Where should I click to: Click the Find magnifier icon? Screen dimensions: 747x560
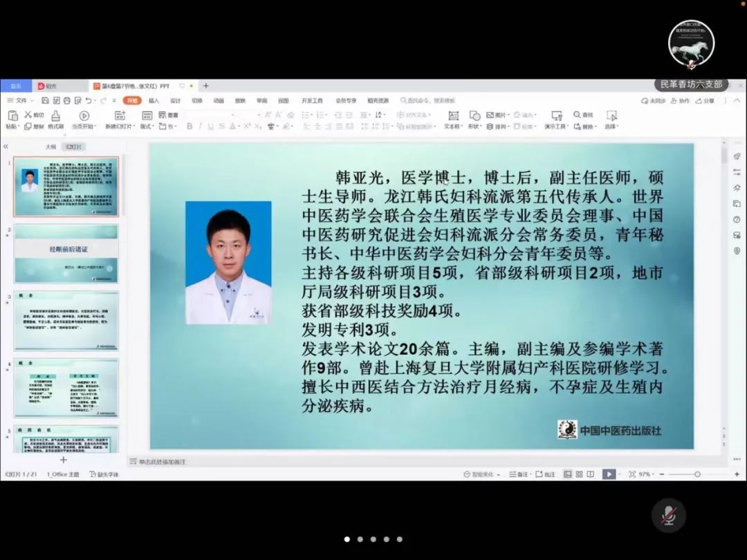pyautogui.click(x=577, y=115)
